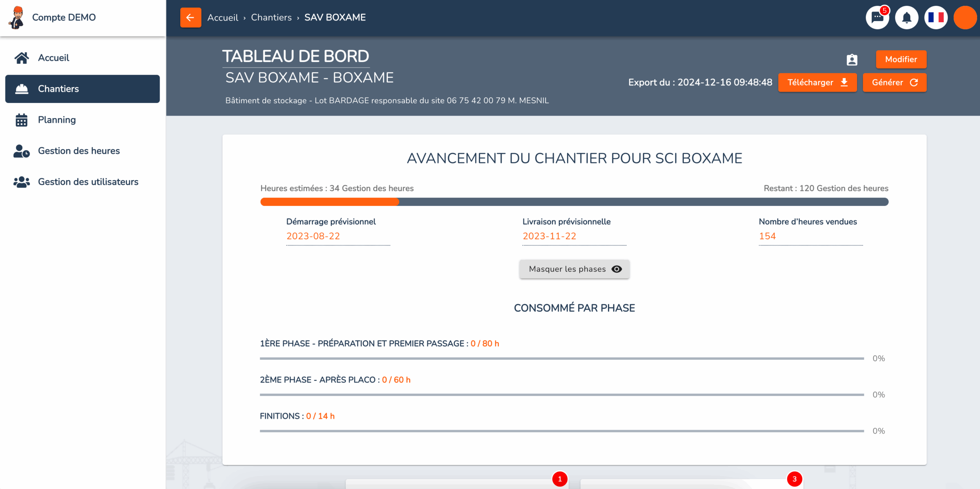This screenshot has height=489, width=980.
Task: Click Chantiers in the breadcrumb
Action: point(271,18)
